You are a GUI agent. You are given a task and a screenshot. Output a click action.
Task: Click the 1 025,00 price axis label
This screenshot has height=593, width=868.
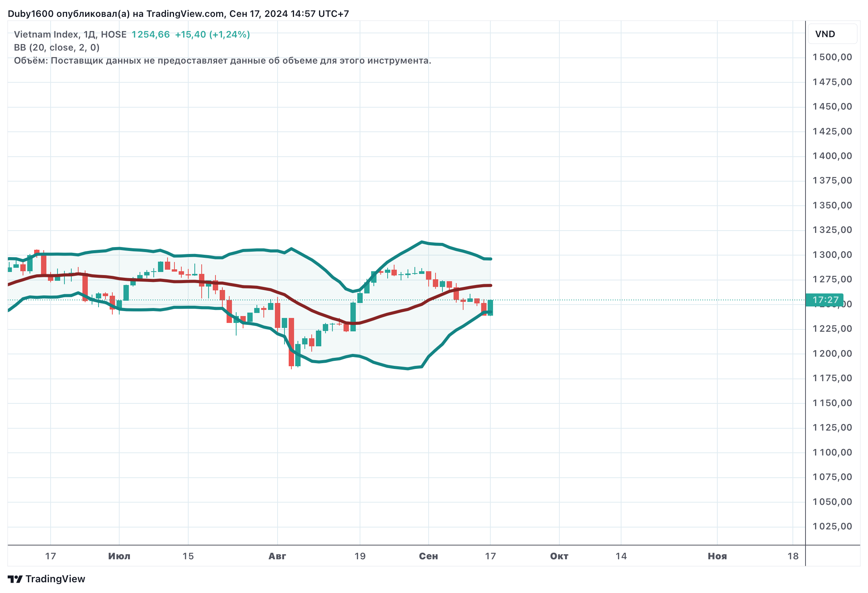click(832, 526)
